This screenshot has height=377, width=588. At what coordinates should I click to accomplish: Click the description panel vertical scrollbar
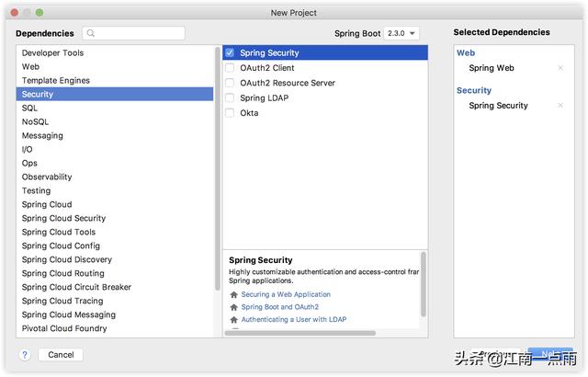click(424, 284)
